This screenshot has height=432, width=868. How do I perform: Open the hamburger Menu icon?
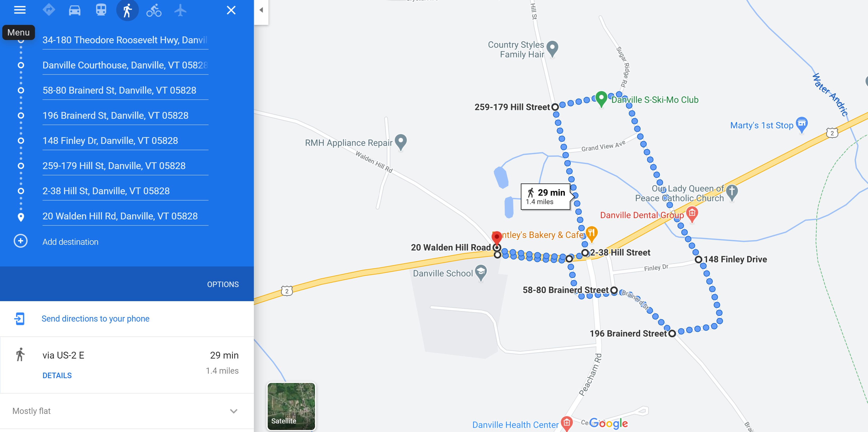20,10
